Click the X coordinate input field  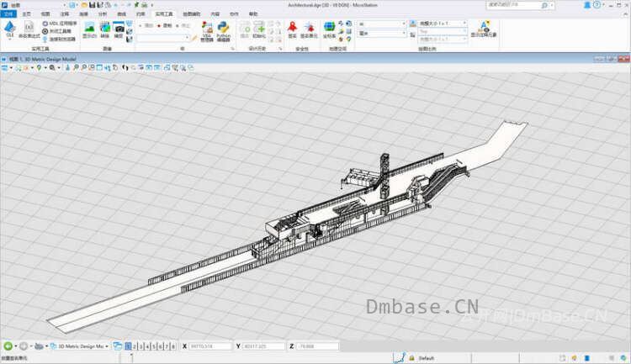[210, 346]
